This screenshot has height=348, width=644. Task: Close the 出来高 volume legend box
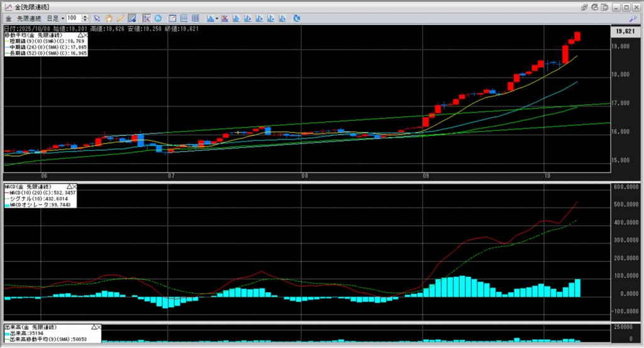[x=99, y=328]
